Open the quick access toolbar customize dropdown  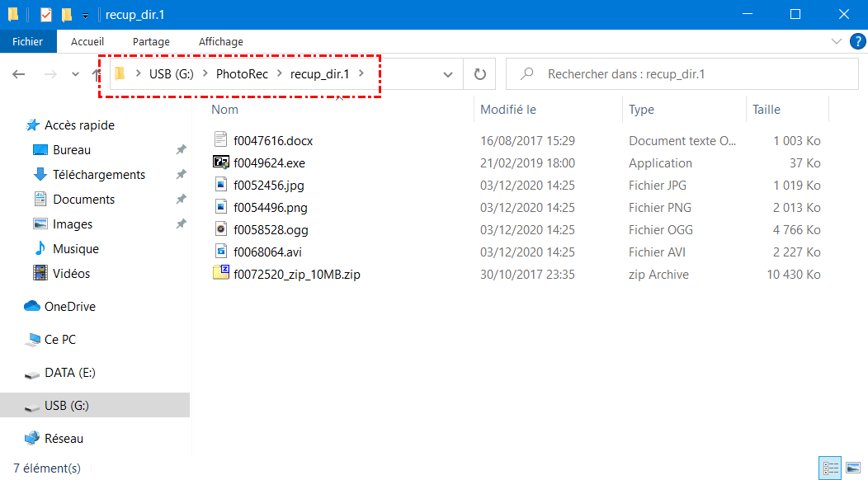86,15
